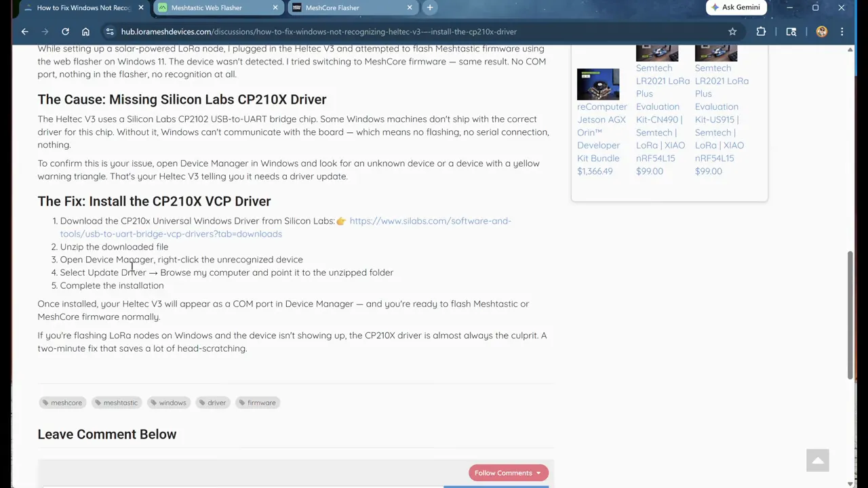Screen dimensions: 868x488
Task: Click the Kit-CN490 product thumbnail image
Action: (x=657, y=53)
